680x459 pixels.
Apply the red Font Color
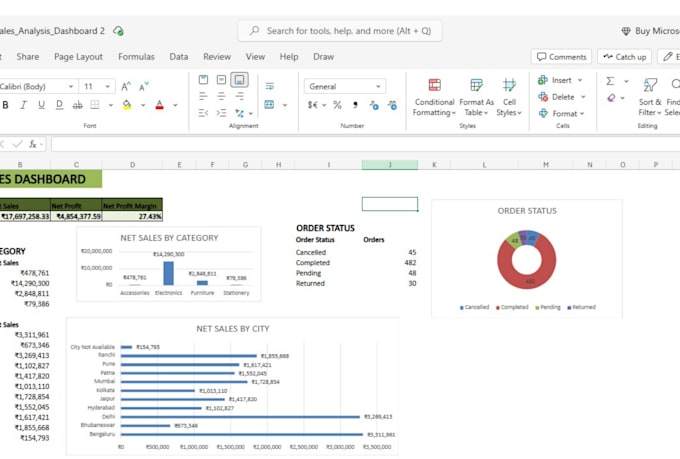click(160, 105)
